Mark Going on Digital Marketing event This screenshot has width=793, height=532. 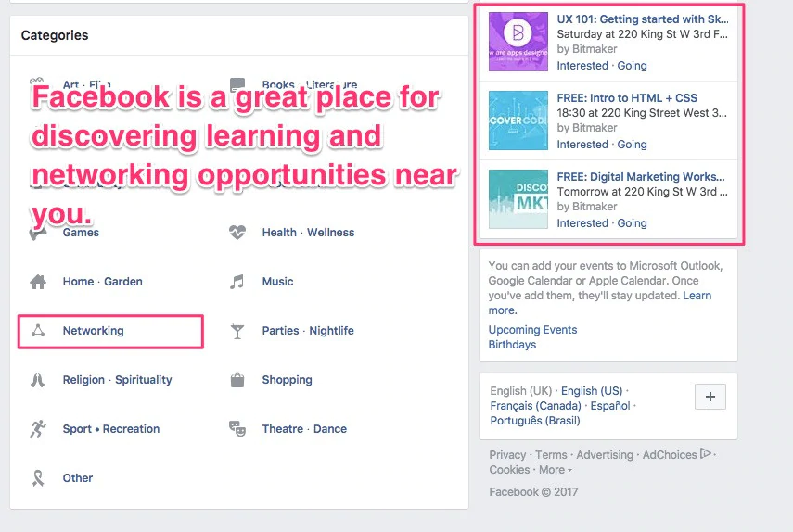pos(633,223)
